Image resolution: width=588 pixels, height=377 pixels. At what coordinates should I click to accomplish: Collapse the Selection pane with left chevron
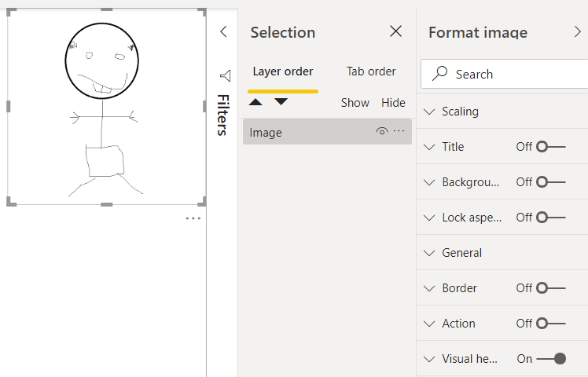[223, 32]
